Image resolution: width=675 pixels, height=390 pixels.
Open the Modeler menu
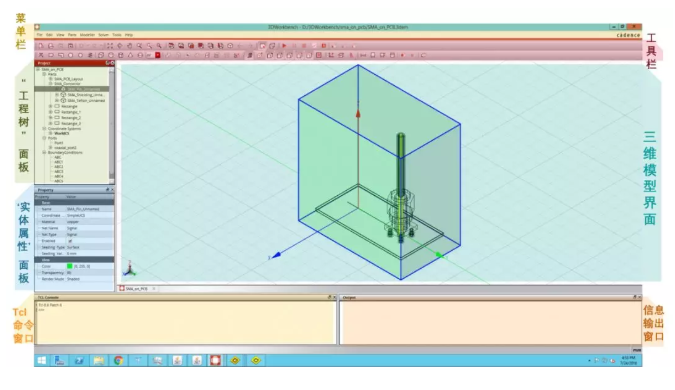tap(87, 35)
